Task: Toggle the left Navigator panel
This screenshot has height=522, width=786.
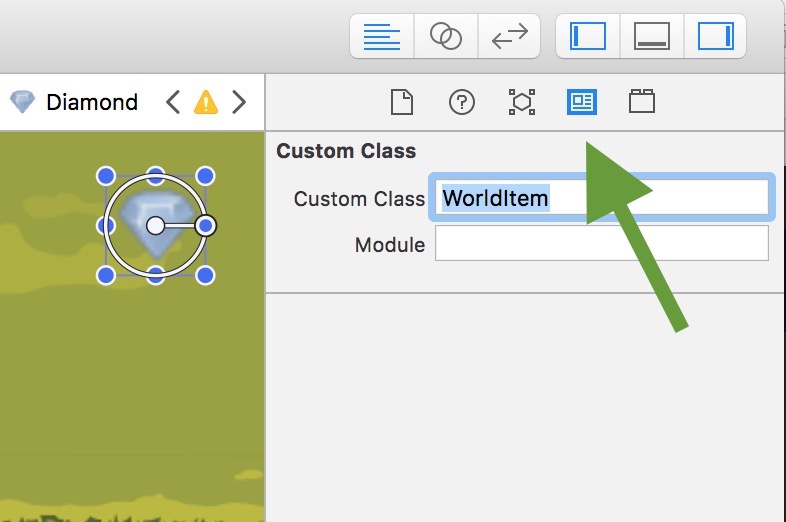Action: [x=588, y=37]
